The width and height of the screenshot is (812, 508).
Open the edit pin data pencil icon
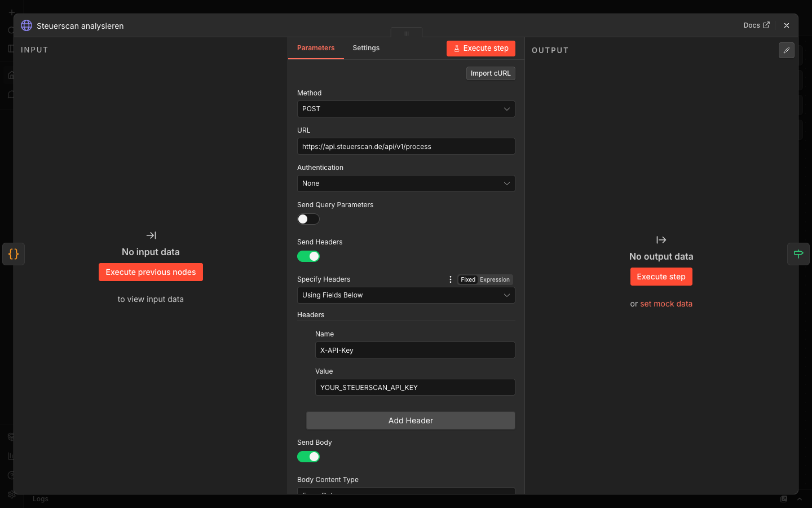(x=786, y=50)
